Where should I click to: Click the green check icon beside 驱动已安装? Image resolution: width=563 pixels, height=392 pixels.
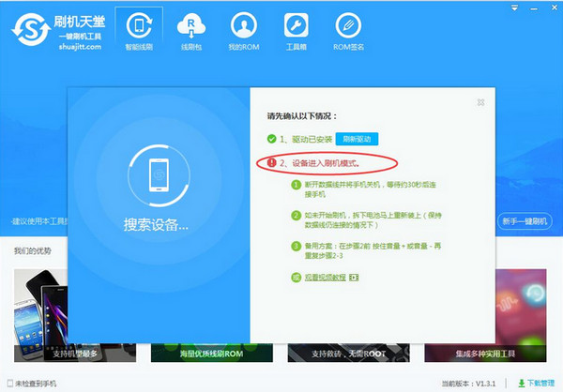click(x=271, y=139)
